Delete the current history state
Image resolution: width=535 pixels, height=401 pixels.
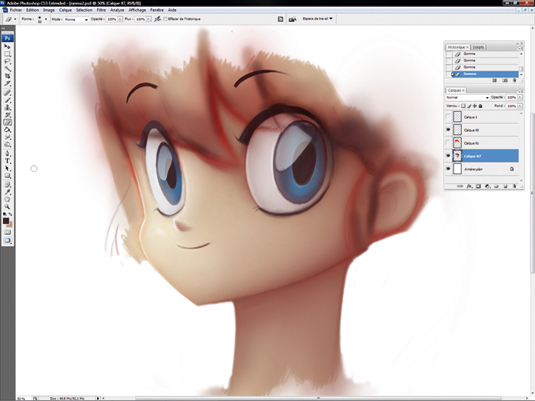coord(515,80)
